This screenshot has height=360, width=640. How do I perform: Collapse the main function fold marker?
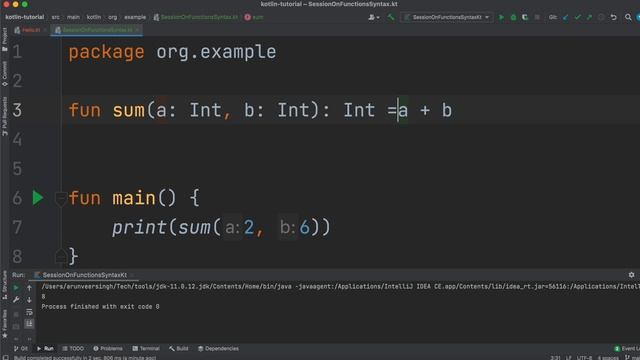pos(60,198)
